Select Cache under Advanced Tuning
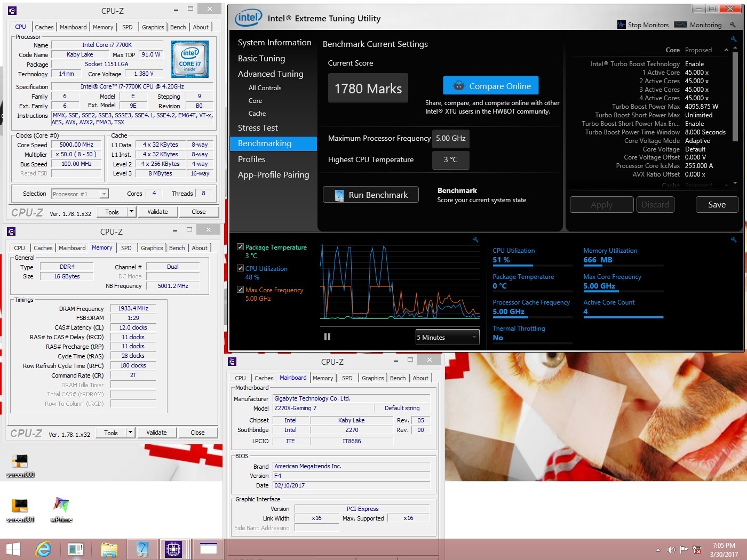 pyautogui.click(x=257, y=114)
